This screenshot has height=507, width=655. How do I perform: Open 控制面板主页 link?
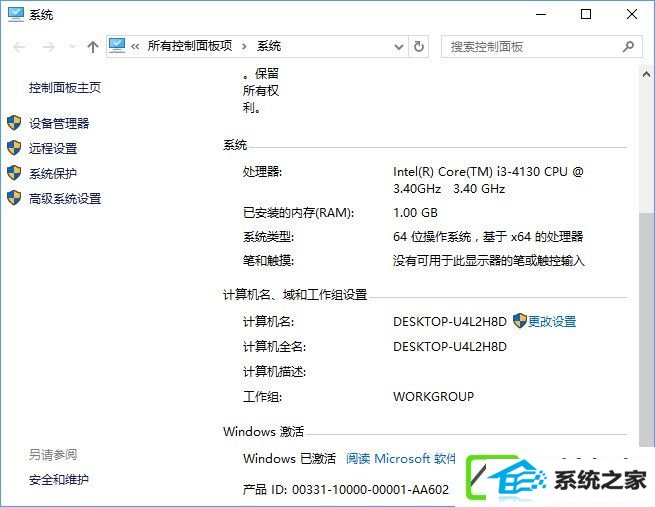(65, 88)
